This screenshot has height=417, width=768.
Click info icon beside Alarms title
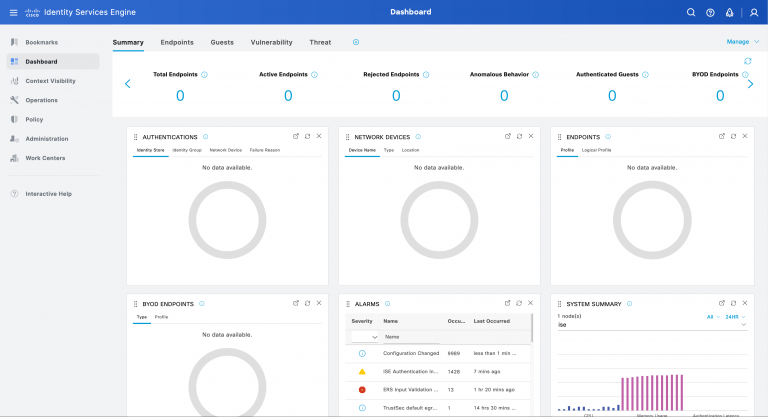click(387, 304)
